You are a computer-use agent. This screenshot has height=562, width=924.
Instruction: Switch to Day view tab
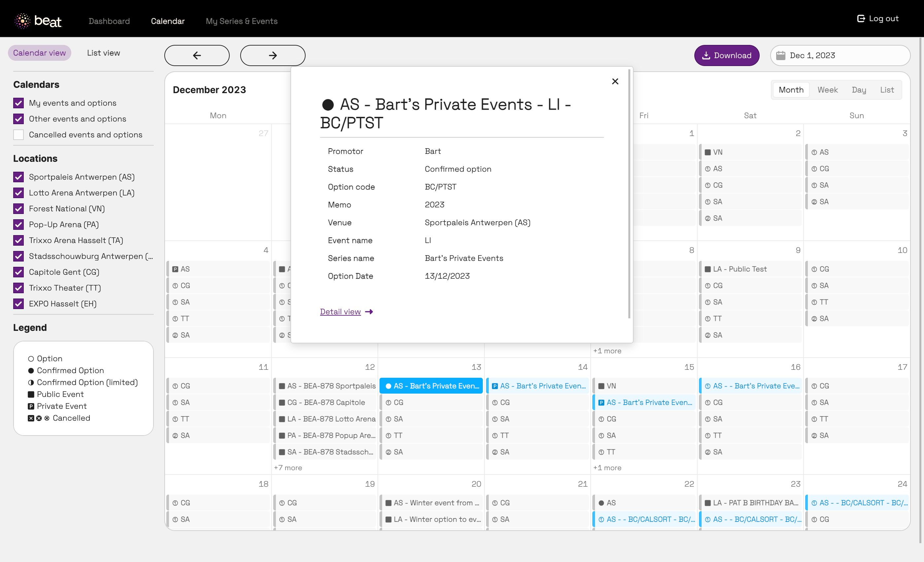859,90
